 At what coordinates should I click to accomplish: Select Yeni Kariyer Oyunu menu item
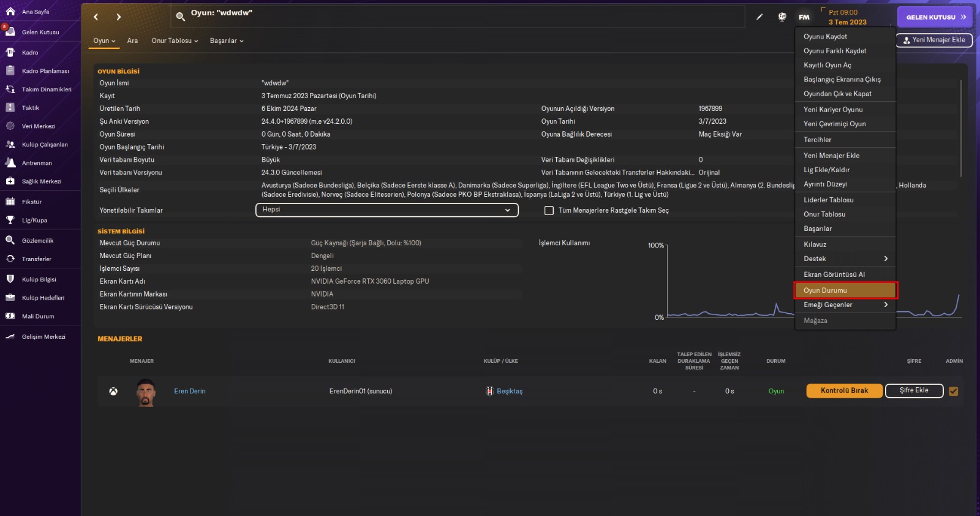(845, 110)
